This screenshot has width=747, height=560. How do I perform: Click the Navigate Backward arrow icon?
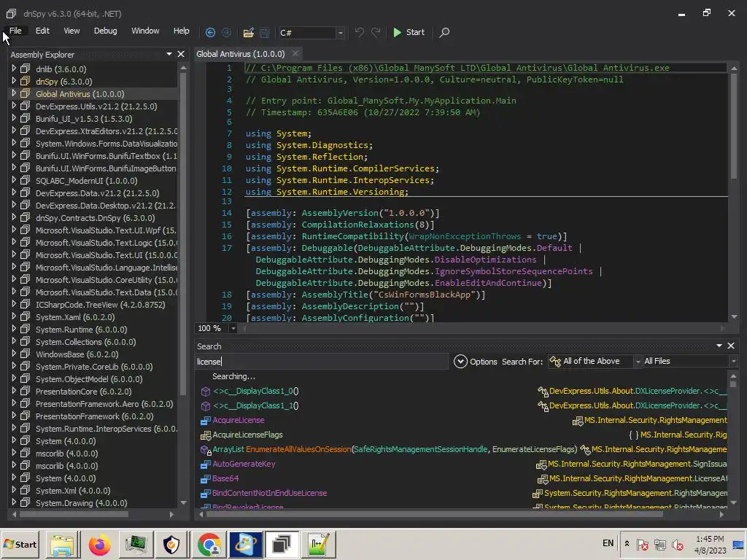[210, 32]
